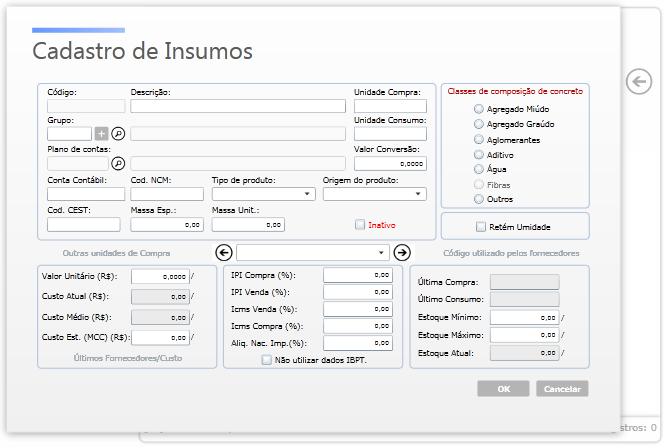Screen dimensions: 664x447
Task: Open the Últimos Fornecedores/Custo link
Action: pyautogui.click(x=128, y=358)
